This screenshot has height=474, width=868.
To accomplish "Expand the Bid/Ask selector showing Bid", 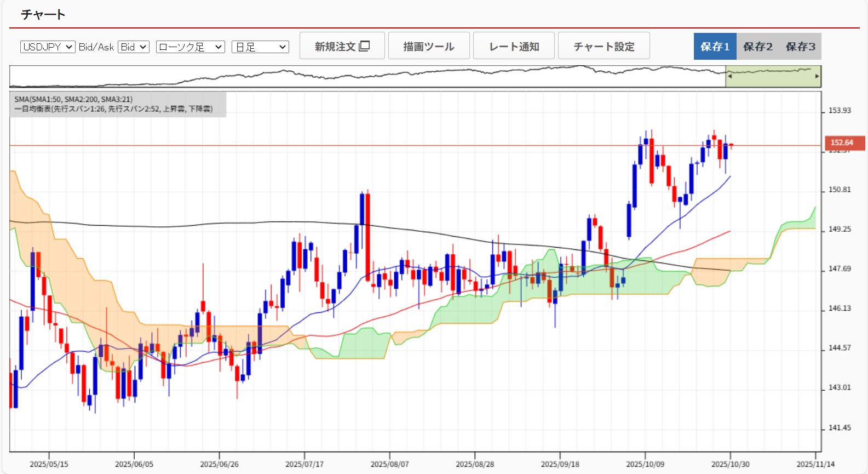I will point(134,47).
